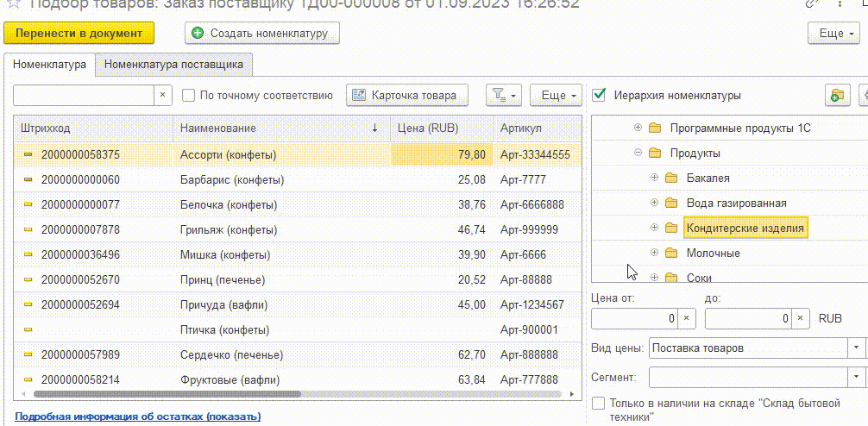Select the Молочные tree item
868x426 pixels.
tap(713, 253)
